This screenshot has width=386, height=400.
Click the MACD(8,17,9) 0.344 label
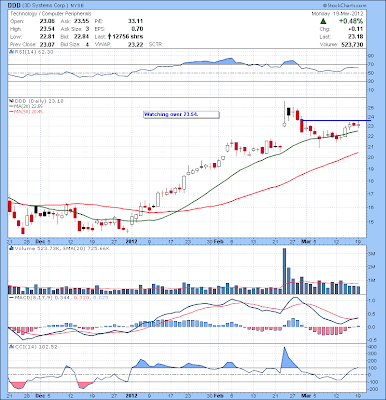point(42,297)
